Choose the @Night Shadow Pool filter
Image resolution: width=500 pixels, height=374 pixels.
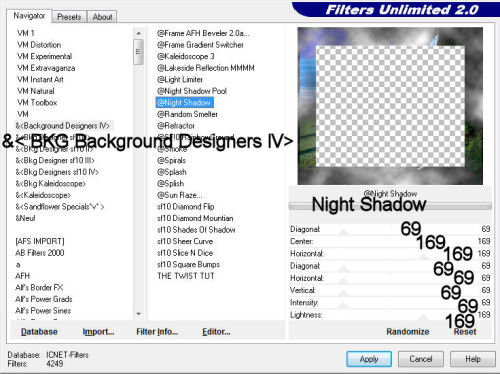point(192,91)
